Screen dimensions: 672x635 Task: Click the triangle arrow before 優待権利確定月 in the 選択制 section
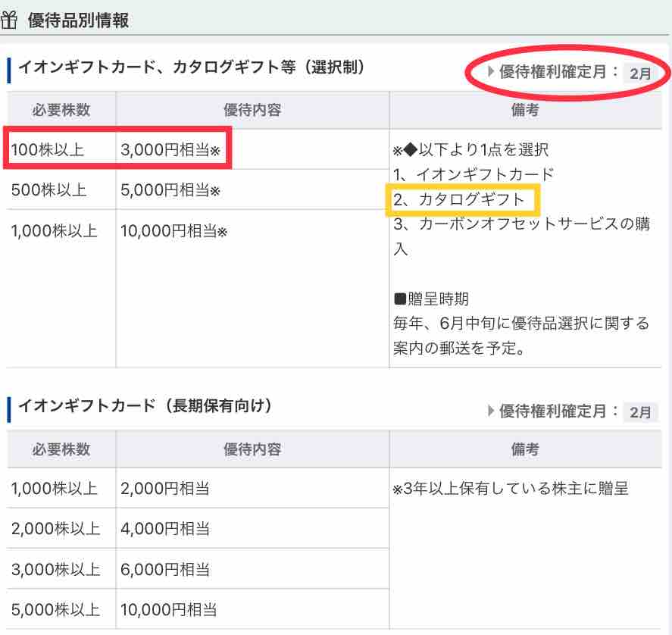491,71
